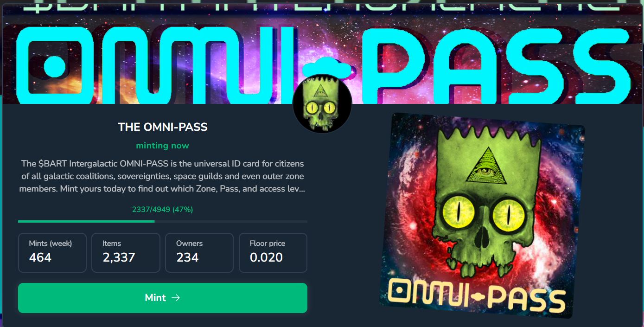Open the round skull avatar of the collection
Screen dimensions: 644x327
click(322, 104)
